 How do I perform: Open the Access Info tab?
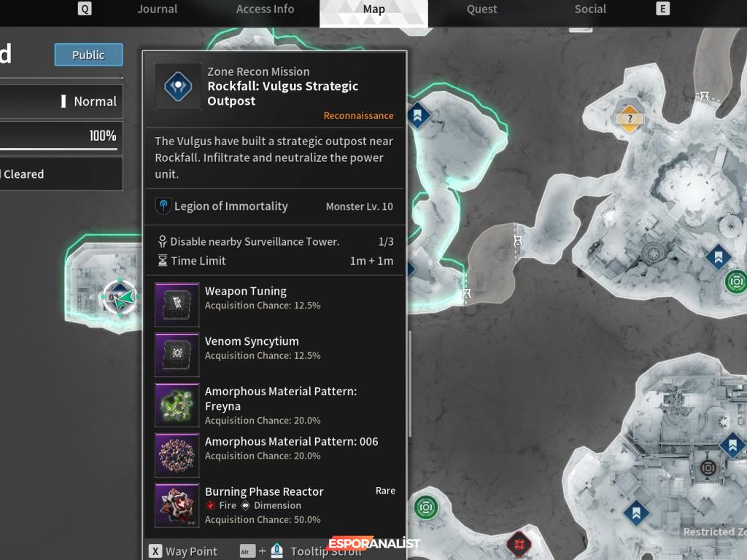point(266,9)
